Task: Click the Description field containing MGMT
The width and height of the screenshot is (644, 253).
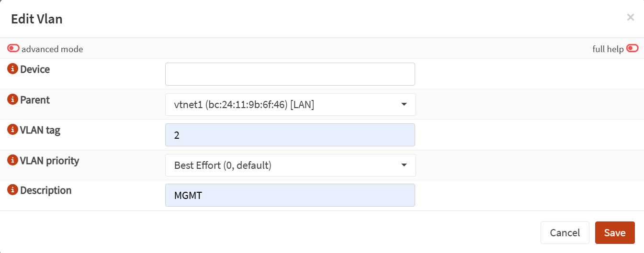Action: pyautogui.click(x=290, y=196)
